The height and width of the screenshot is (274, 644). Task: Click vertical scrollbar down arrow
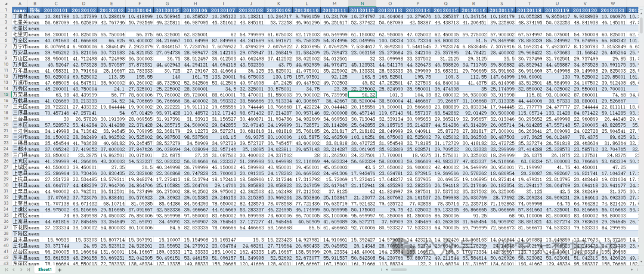pyautogui.click(x=641, y=261)
